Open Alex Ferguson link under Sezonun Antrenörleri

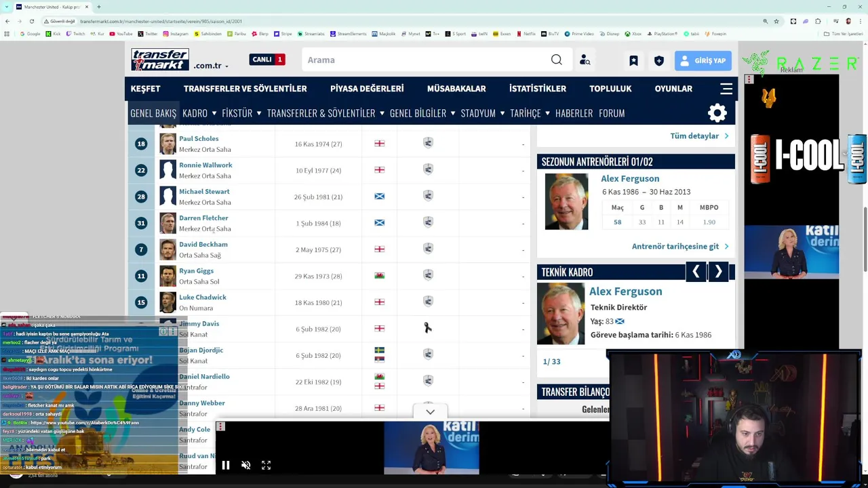630,178
